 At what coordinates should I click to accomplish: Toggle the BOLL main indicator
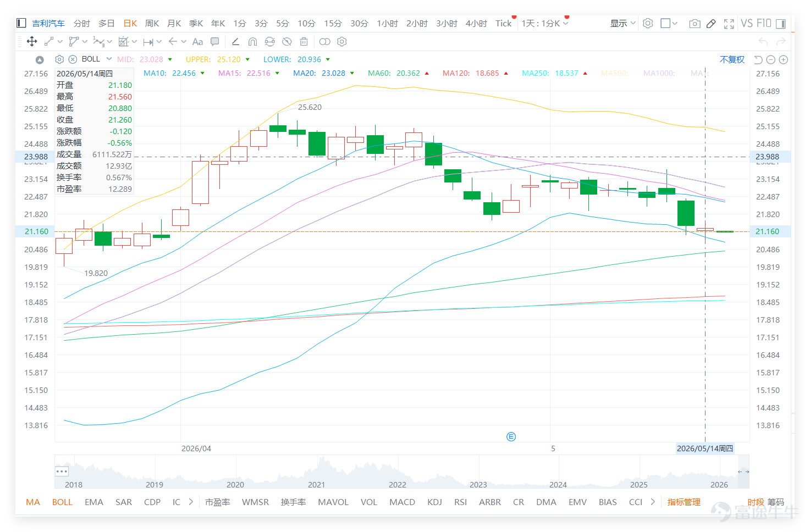[x=62, y=502]
